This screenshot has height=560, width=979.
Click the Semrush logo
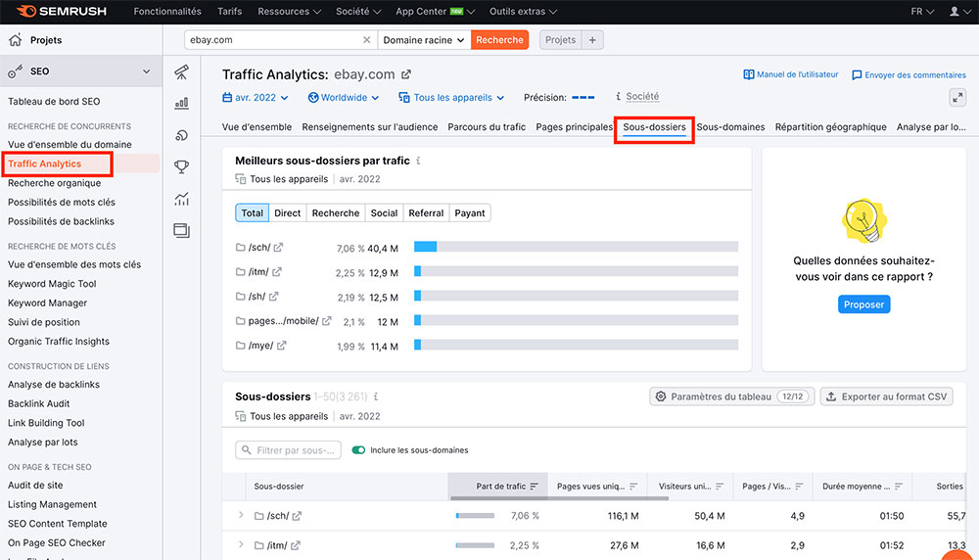pos(61,11)
